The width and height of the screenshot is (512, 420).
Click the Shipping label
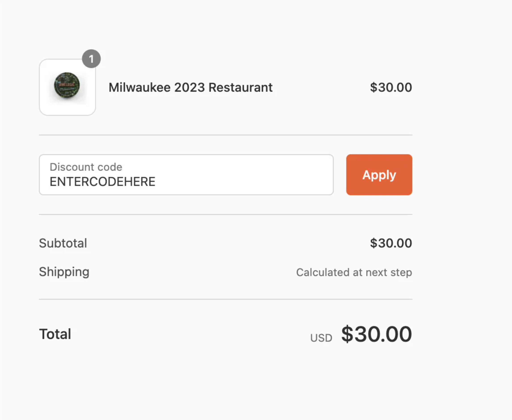[x=64, y=272]
